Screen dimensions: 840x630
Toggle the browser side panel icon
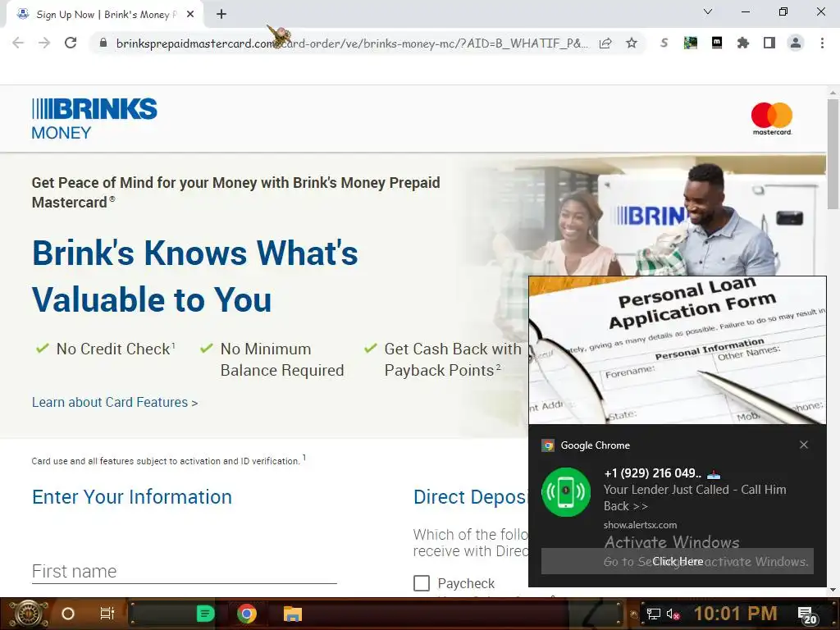(x=769, y=43)
